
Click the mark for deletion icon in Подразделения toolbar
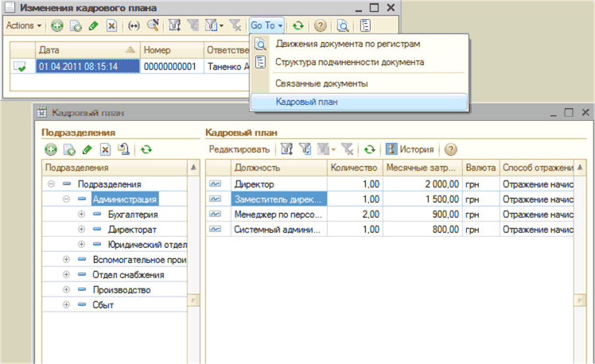pos(104,149)
